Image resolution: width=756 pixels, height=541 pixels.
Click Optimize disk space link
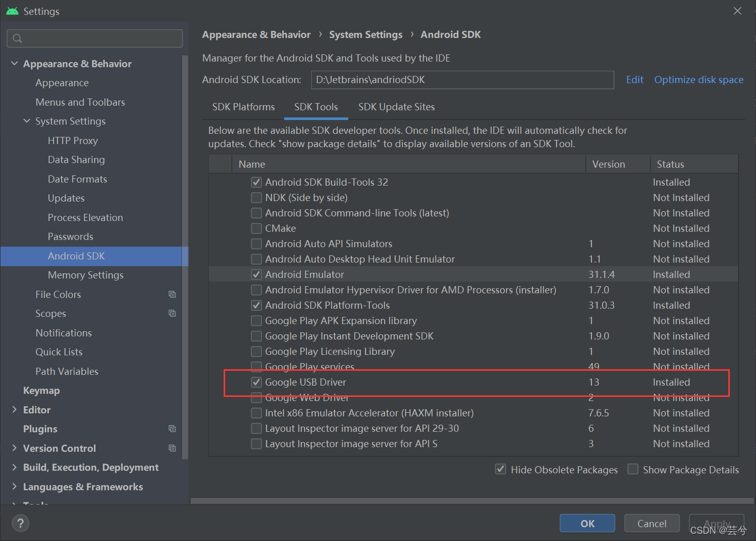pos(699,79)
